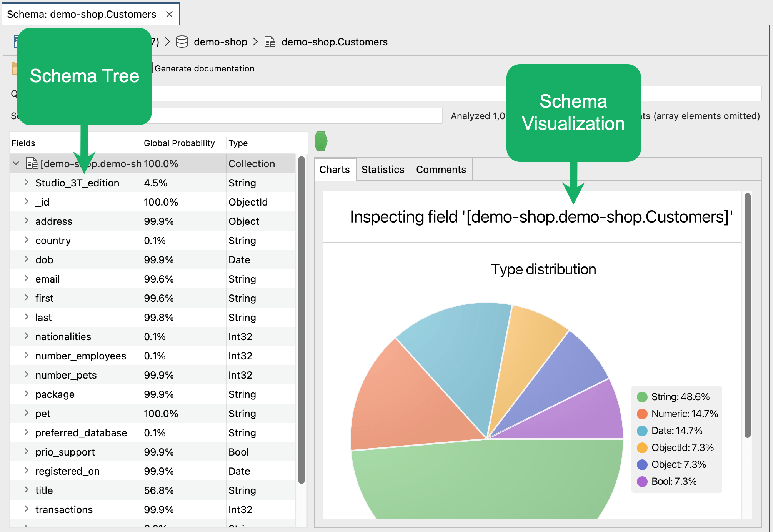Select the address row text
The image size is (773, 532).
click(54, 221)
